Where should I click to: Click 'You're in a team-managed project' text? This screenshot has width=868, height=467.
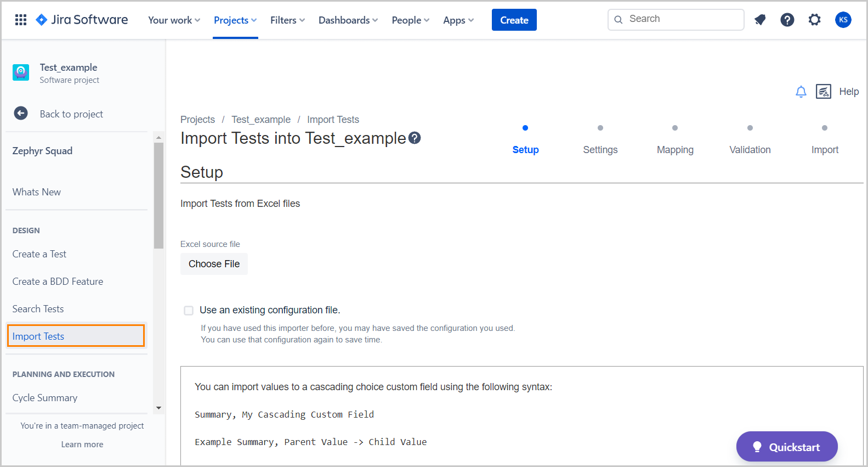(x=82, y=426)
